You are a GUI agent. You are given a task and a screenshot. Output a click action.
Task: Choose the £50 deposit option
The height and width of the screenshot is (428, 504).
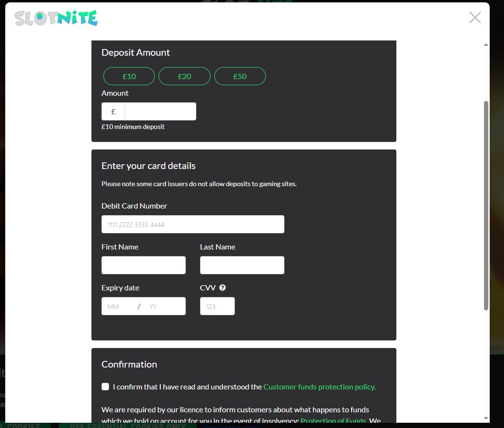[x=240, y=76]
